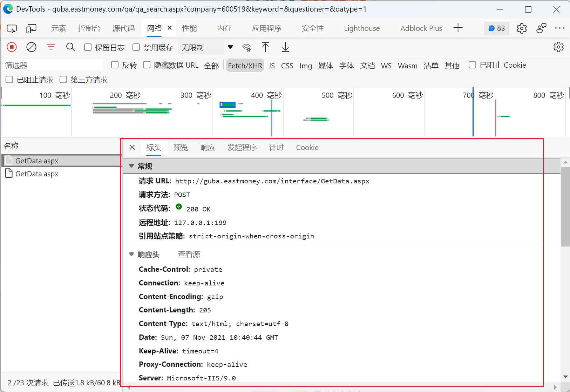Image resolution: width=570 pixels, height=392 pixels.
Task: Filter requests by Wasm type
Action: pyautogui.click(x=408, y=66)
